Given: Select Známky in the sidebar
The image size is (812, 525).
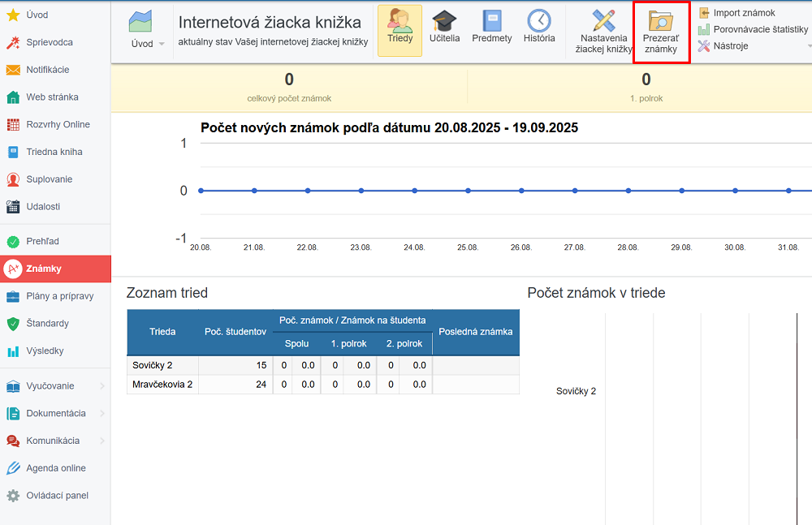Looking at the screenshot, I should (55, 269).
